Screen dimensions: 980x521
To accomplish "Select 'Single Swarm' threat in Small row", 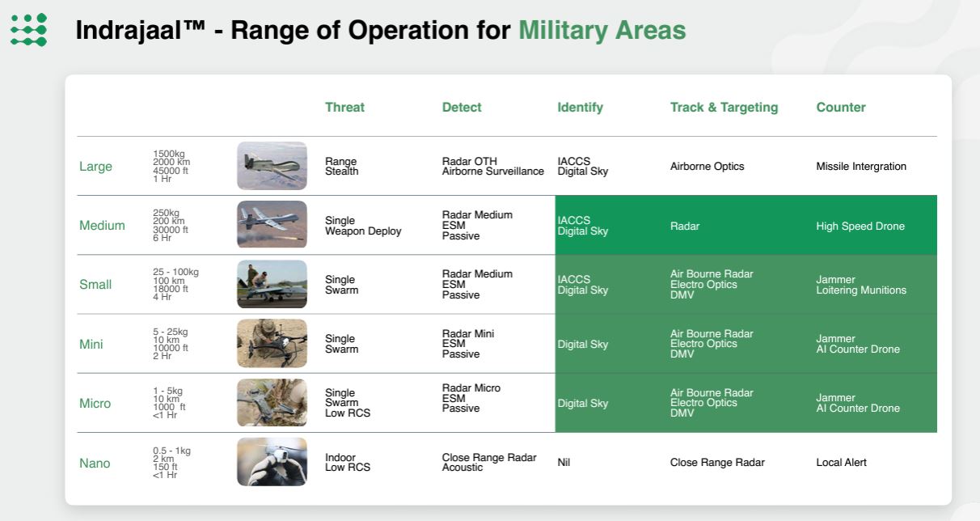I will (x=342, y=285).
